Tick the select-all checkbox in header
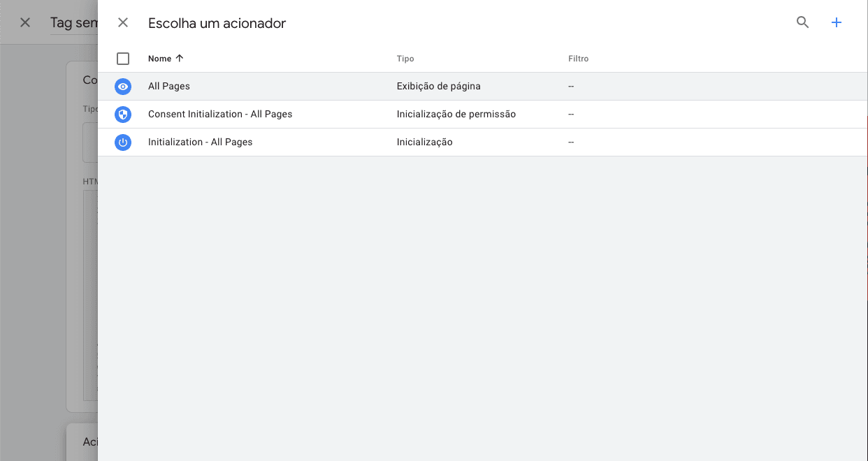The image size is (868, 461). (123, 59)
